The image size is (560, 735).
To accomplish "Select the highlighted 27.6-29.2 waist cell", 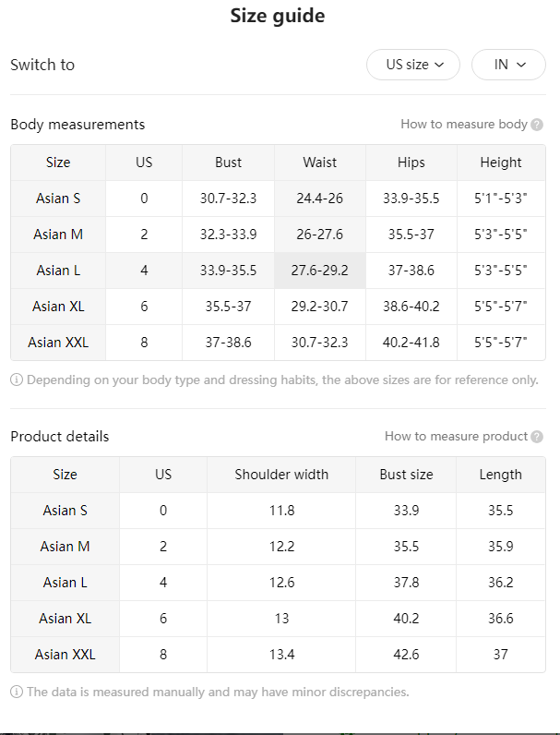I will 320,271.
